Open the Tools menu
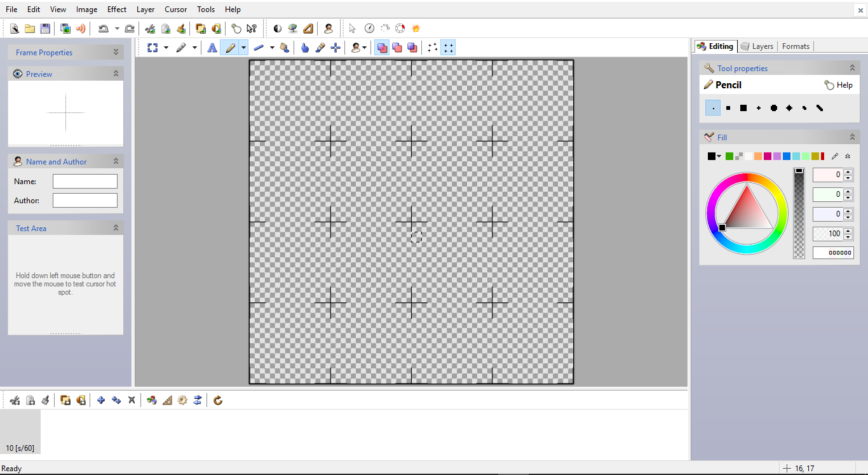The width and height of the screenshot is (868, 475). pos(206,10)
